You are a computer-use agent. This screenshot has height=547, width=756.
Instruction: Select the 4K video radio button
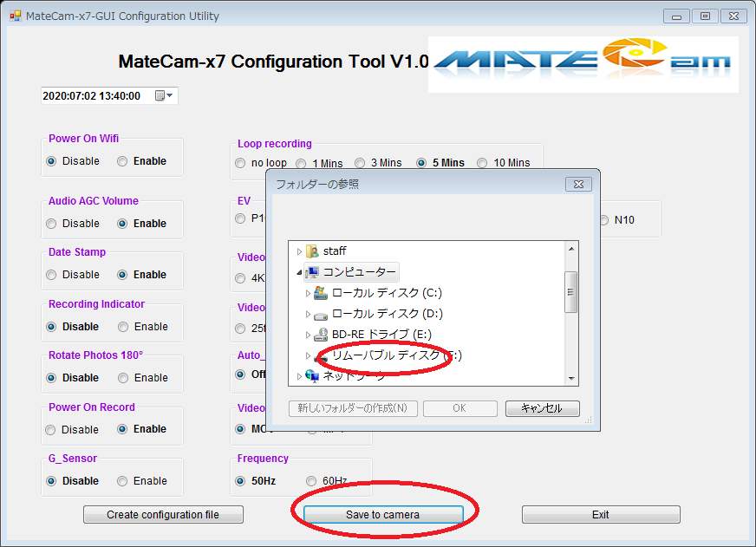click(x=240, y=278)
